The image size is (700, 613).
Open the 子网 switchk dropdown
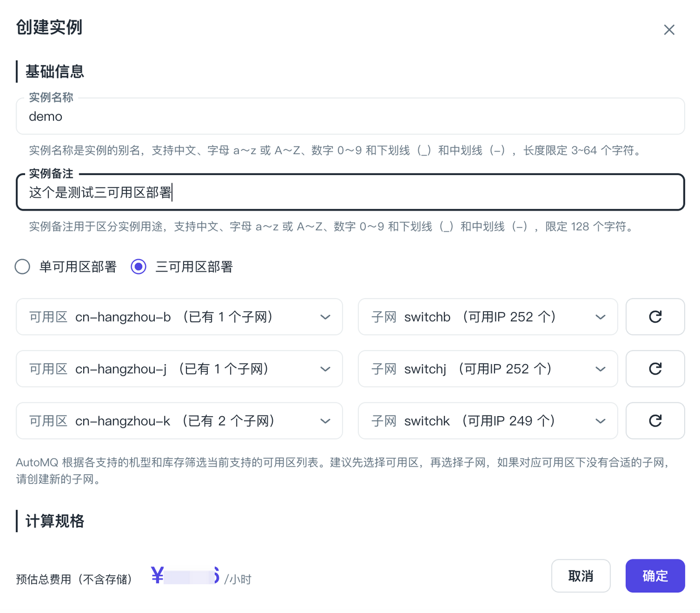487,421
